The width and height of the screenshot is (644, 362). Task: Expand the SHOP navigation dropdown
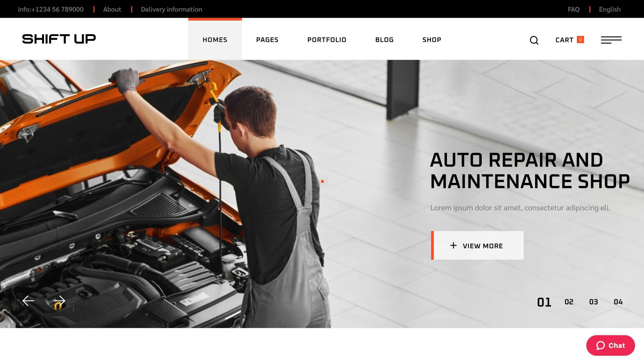tap(432, 40)
